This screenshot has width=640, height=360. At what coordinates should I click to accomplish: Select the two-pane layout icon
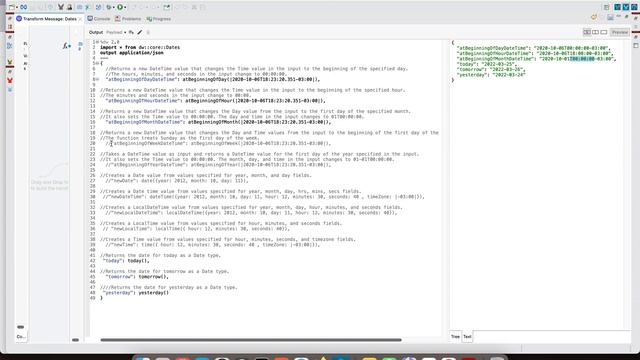(x=596, y=32)
